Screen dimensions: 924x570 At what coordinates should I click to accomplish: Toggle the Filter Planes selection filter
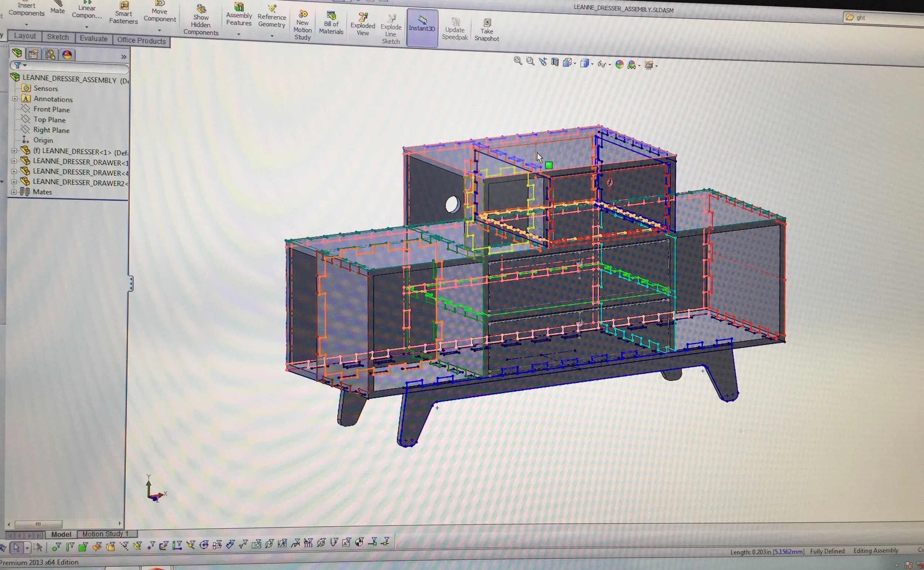(x=137, y=546)
